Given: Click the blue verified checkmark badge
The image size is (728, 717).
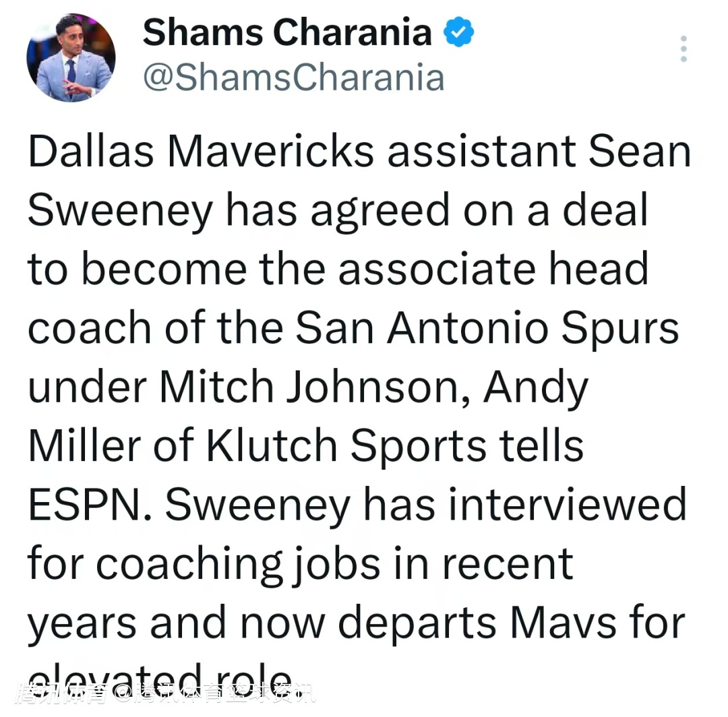Looking at the screenshot, I should tap(459, 32).
